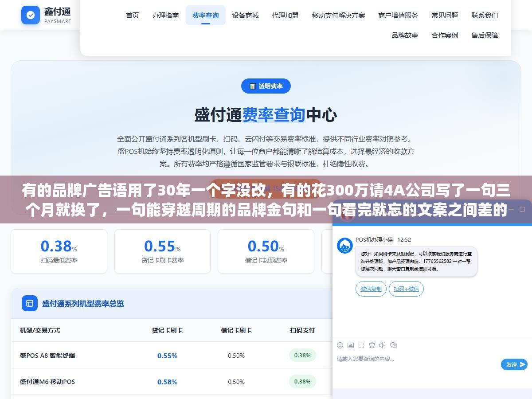Click the 0.50% cell in 盛付通M6 row
Viewport: 532px width, 399px height.
[236, 382]
